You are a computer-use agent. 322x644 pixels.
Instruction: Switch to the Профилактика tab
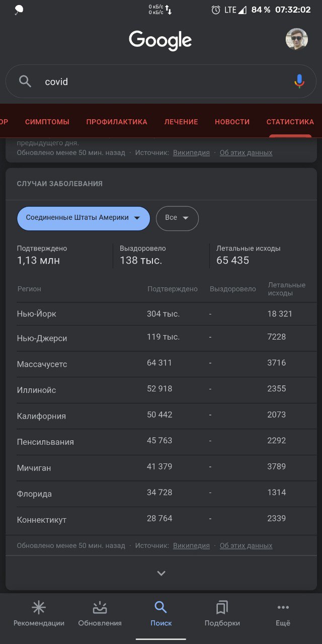(x=117, y=122)
